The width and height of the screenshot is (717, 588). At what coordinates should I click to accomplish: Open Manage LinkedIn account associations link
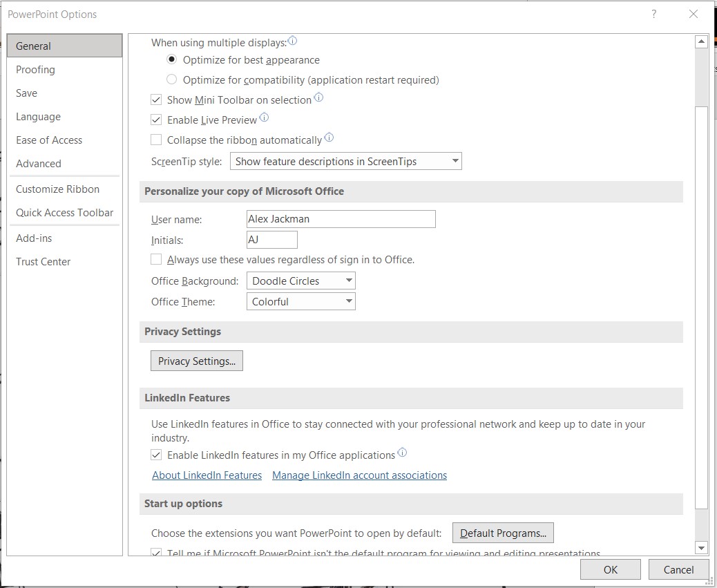pos(359,475)
